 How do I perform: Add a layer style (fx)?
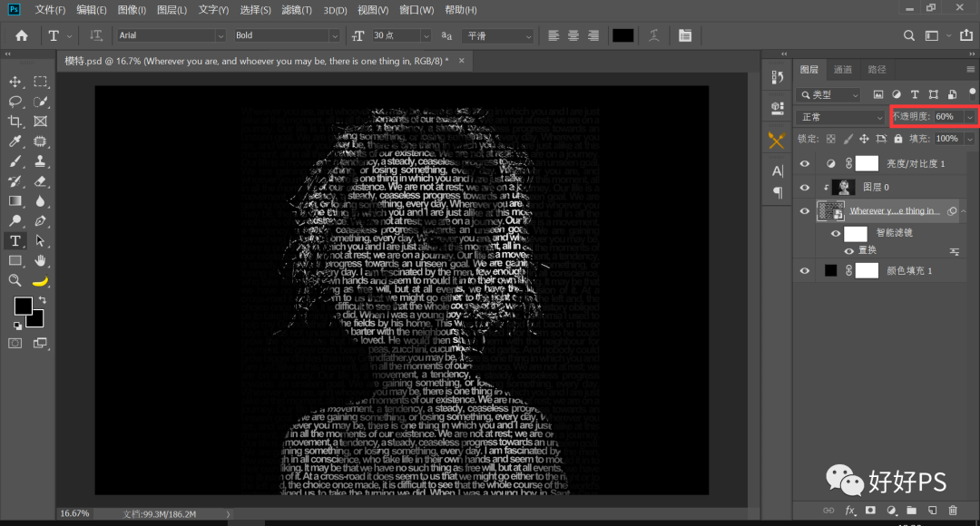[850, 511]
